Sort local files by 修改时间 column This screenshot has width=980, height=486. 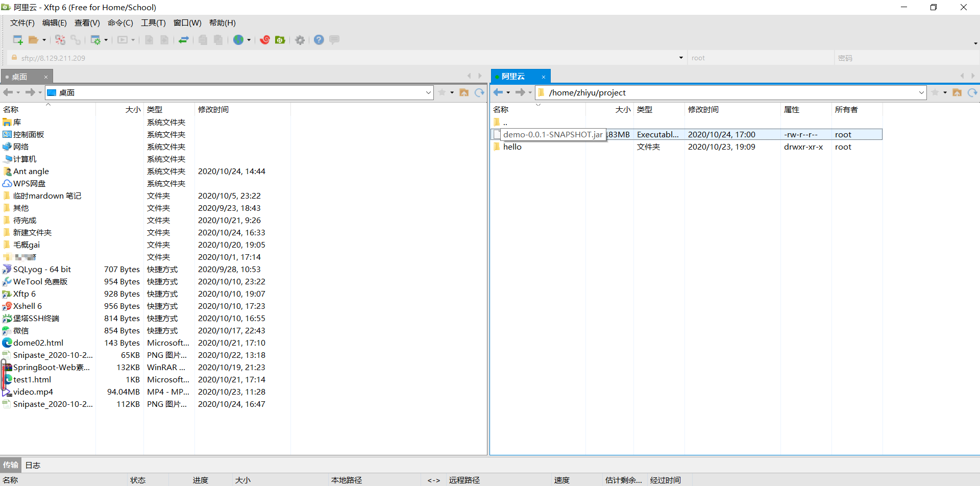242,110
